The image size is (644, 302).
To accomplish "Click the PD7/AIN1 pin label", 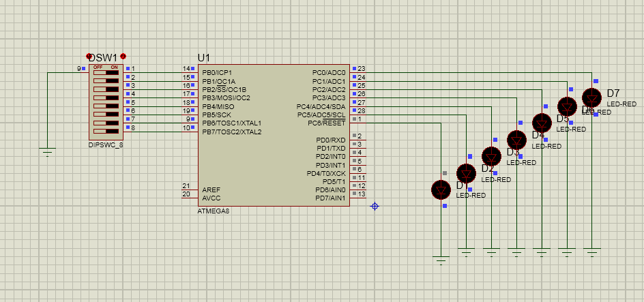I will tap(330, 198).
